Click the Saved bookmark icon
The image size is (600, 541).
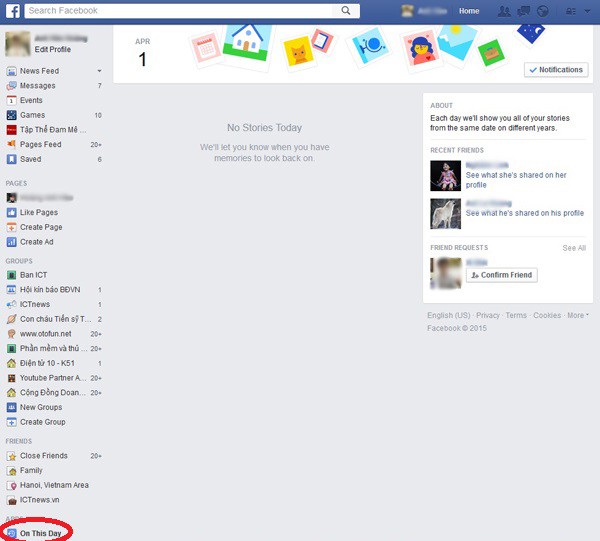click(x=11, y=159)
